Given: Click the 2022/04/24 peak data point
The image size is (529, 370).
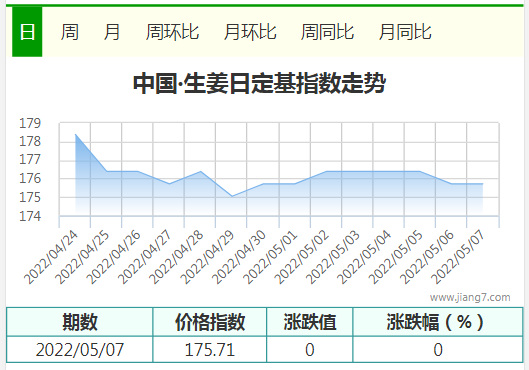Looking at the screenshot, I should 75,134.
